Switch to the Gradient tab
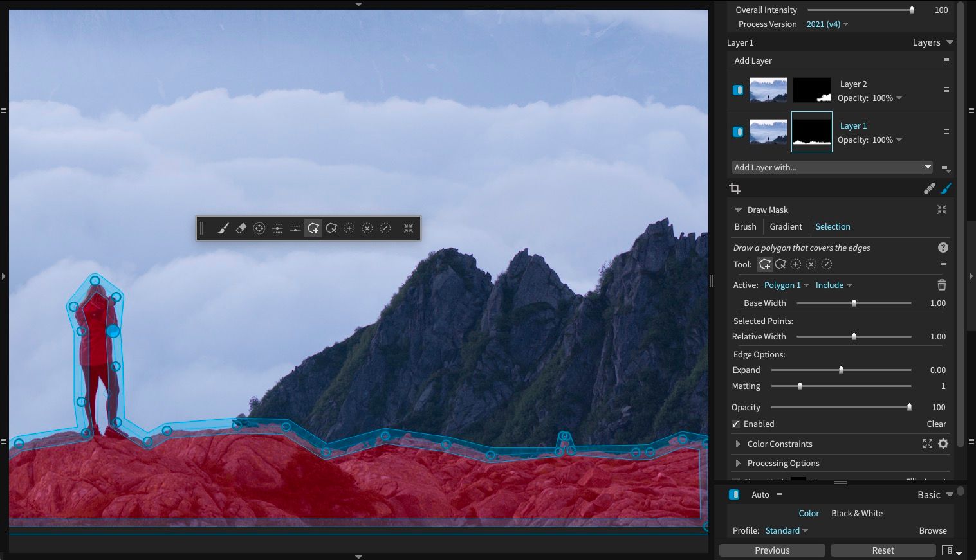 click(786, 226)
